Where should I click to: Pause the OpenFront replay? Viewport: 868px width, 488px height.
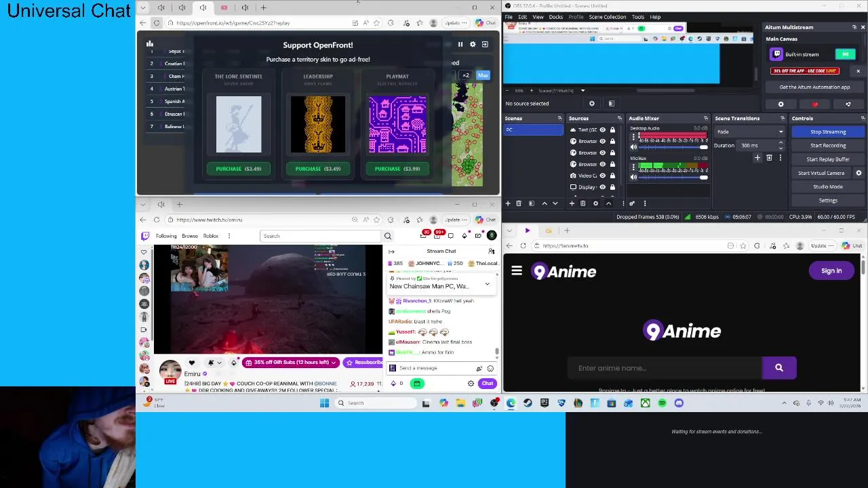tap(460, 44)
